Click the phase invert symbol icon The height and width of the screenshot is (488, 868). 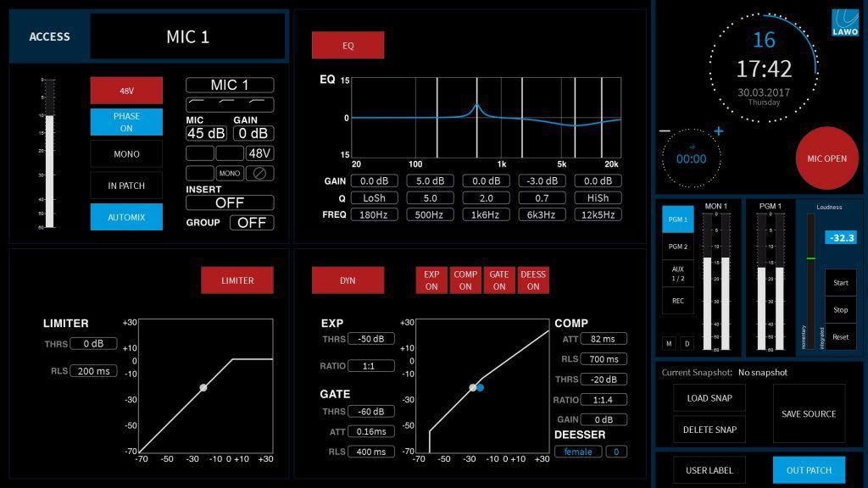point(259,173)
